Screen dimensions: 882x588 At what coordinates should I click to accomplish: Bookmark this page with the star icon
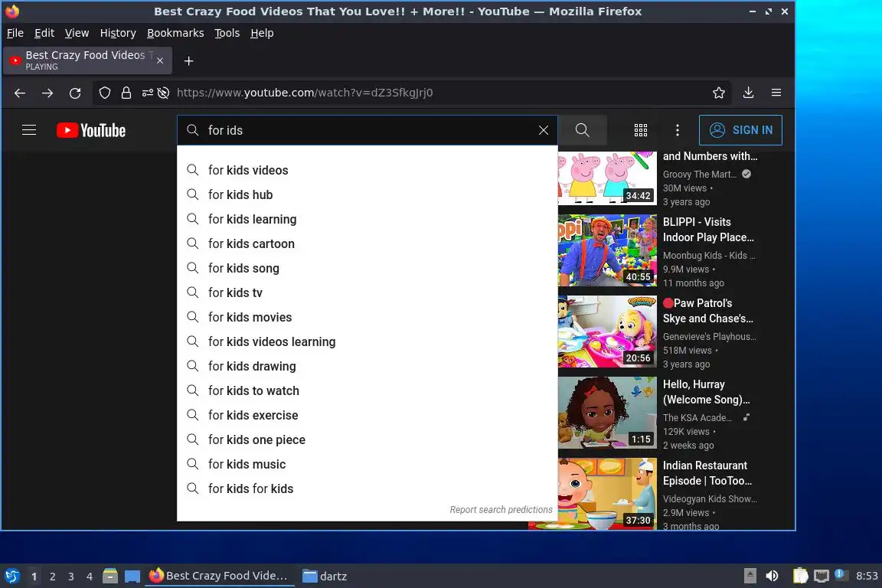[x=718, y=93]
